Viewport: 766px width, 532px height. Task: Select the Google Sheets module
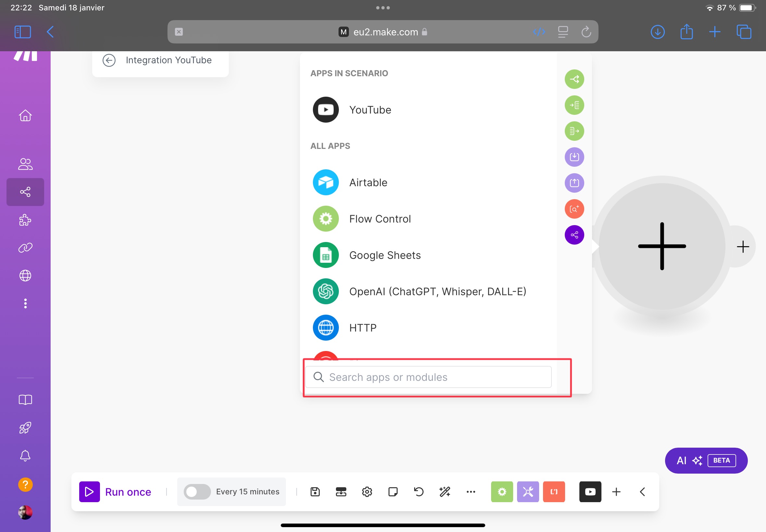point(384,255)
